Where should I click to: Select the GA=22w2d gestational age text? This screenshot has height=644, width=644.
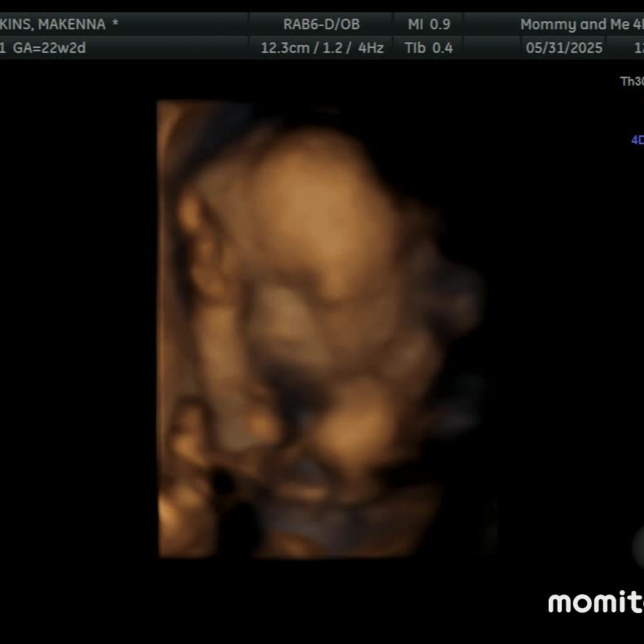point(49,48)
